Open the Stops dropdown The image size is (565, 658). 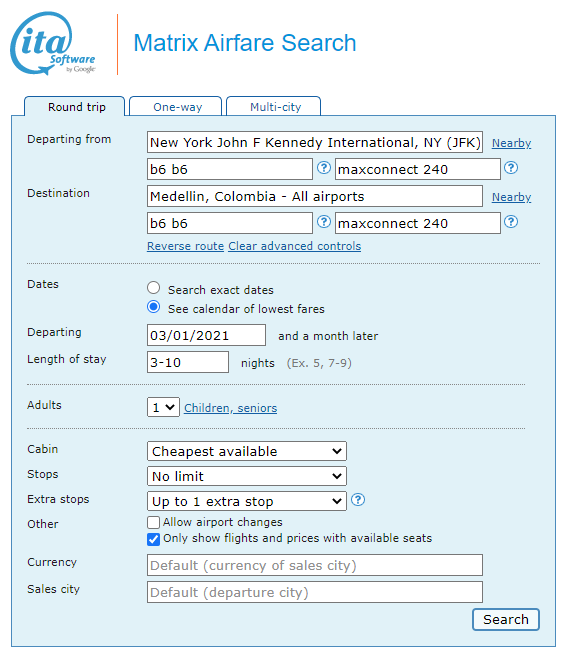click(x=247, y=476)
